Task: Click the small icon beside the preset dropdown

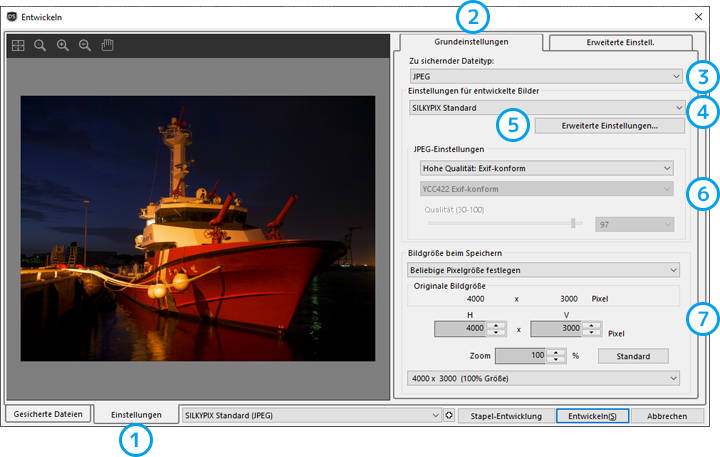Action: coord(450,415)
